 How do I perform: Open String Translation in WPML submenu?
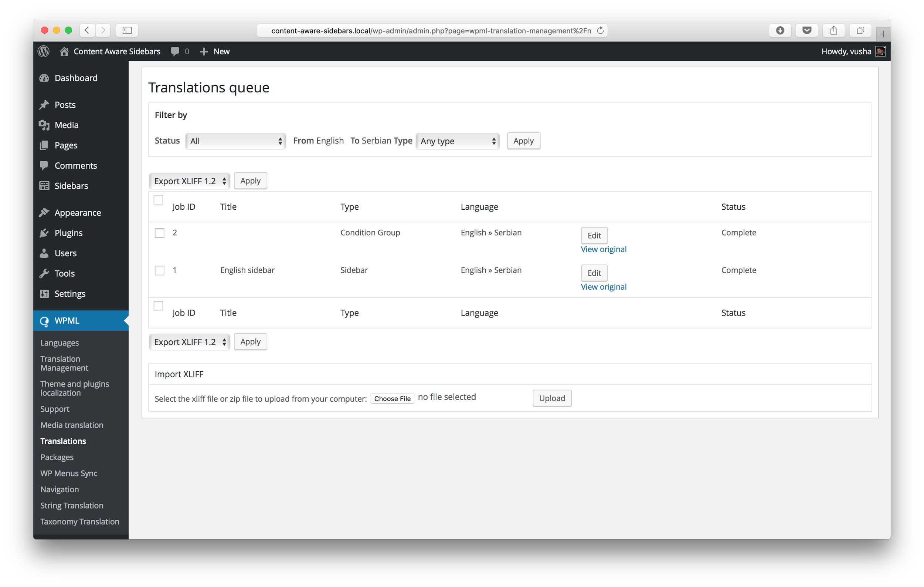[72, 505]
